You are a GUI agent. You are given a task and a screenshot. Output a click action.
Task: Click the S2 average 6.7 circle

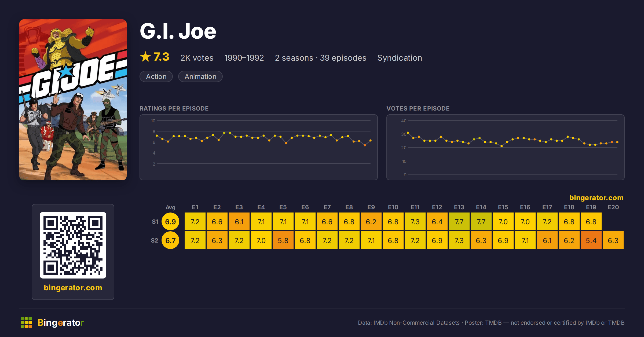[x=170, y=240]
